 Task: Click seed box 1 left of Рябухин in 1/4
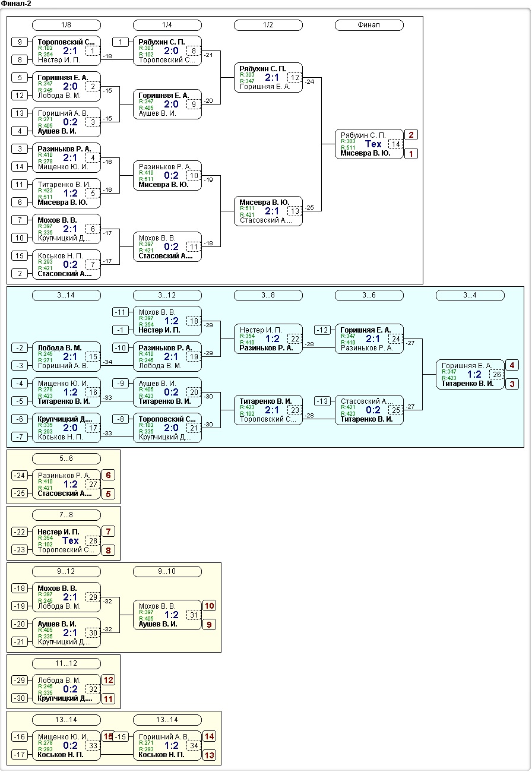[x=121, y=42]
